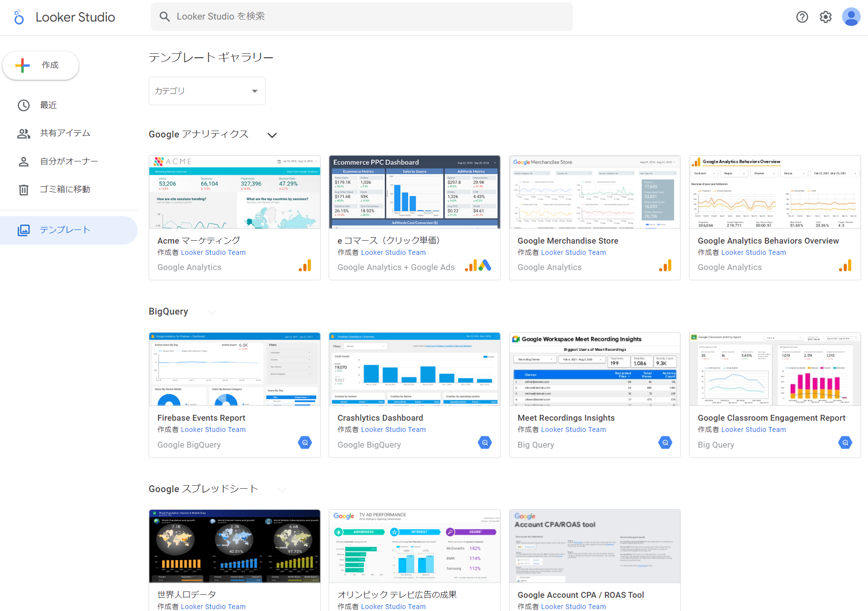The width and height of the screenshot is (868, 611).
Task: Open Google Classroom Engagement Report thumbnail
Action: tap(775, 369)
